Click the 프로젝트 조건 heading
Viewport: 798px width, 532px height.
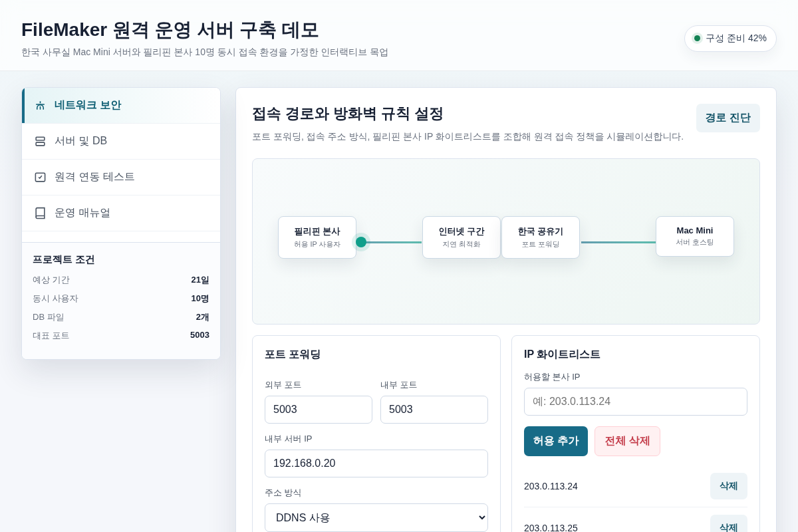pos(64,259)
